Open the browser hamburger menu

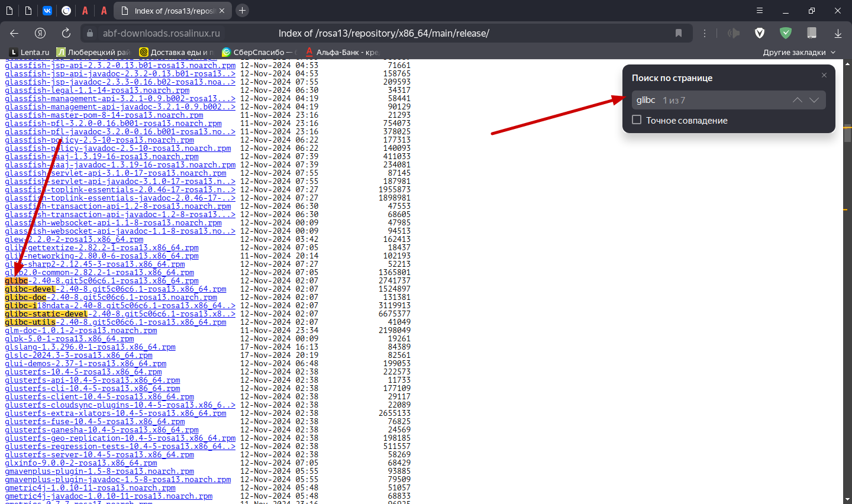pyautogui.click(x=760, y=11)
